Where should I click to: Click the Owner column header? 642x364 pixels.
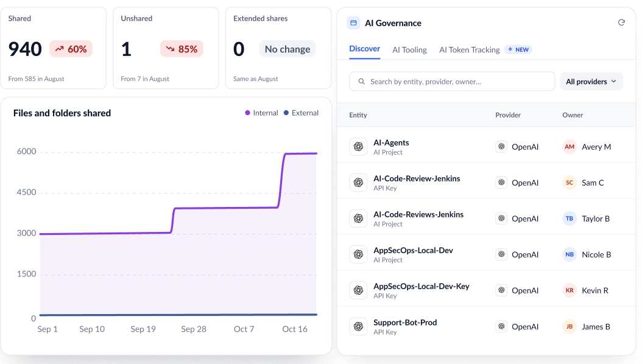click(573, 115)
